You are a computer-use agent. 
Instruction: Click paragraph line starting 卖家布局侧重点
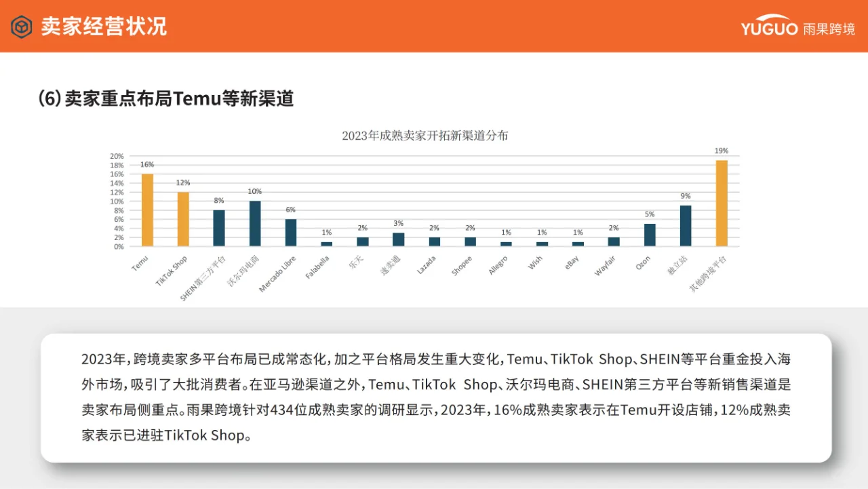[436, 410]
